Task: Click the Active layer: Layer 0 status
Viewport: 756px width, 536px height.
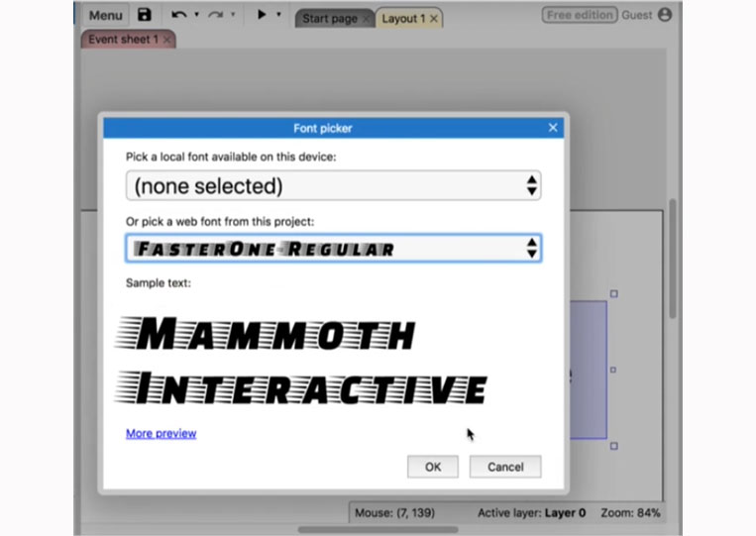Action: pyautogui.click(x=531, y=513)
